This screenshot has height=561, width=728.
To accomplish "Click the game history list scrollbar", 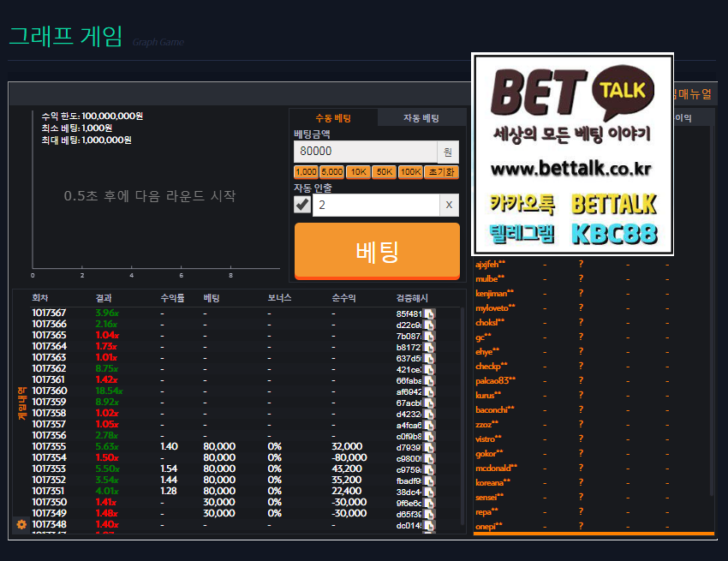I will 462,415.
